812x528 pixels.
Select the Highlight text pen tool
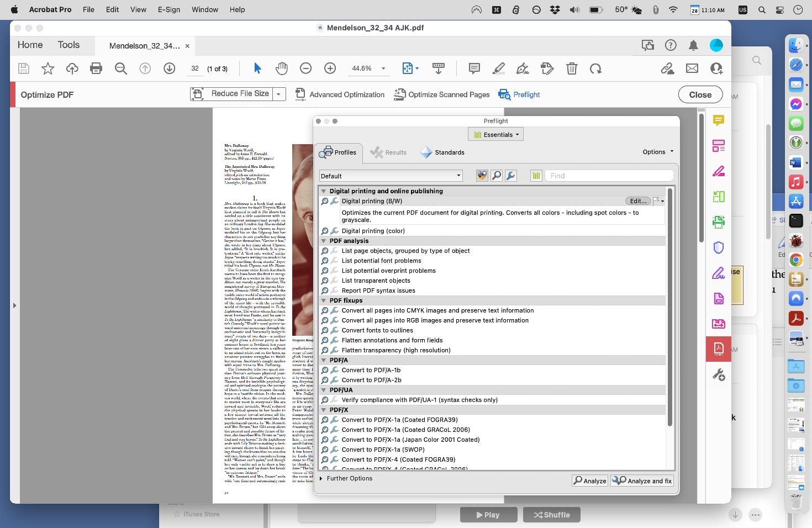[x=498, y=68]
